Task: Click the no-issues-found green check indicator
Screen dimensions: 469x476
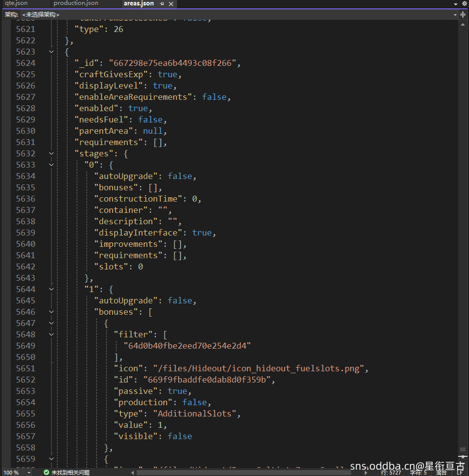Action: [46, 473]
